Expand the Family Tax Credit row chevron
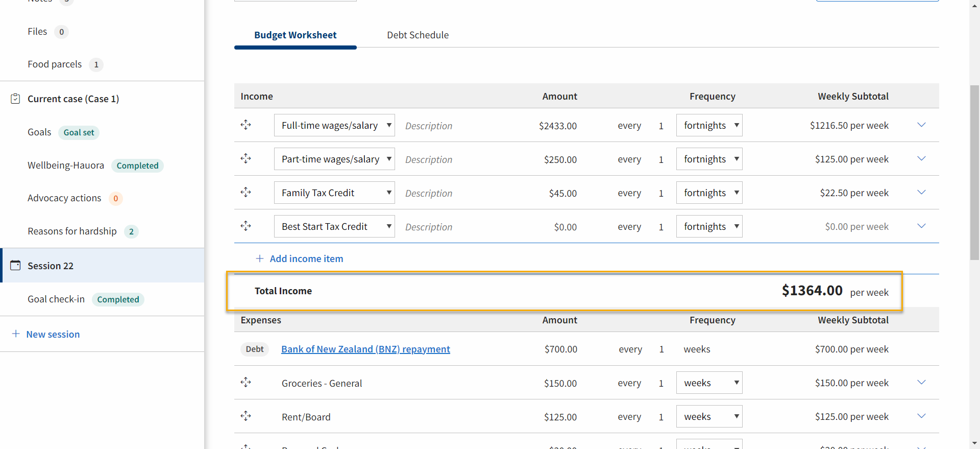 [x=921, y=192]
